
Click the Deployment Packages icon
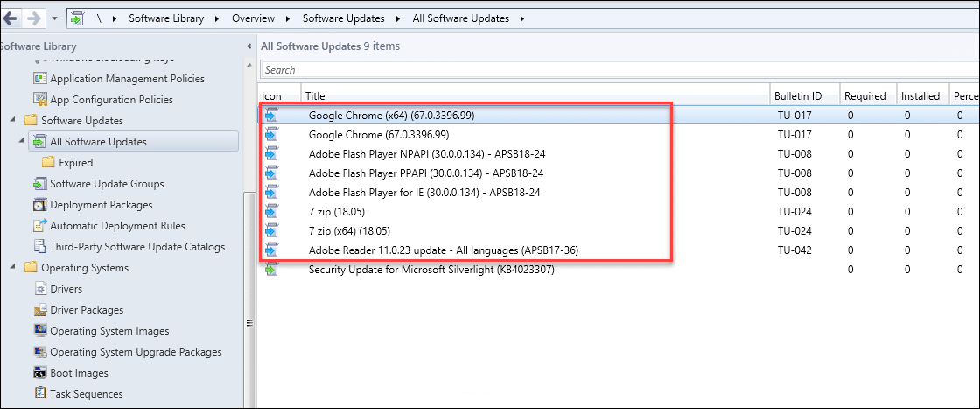point(40,205)
